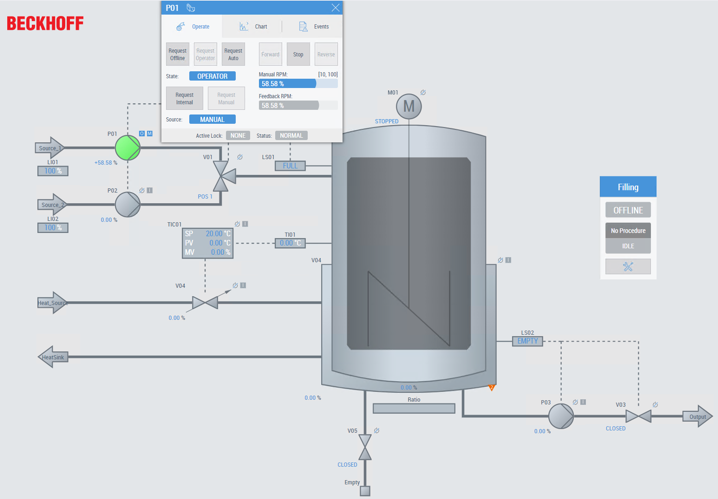The width and height of the screenshot is (718, 499).
Task: Click the V01 three-way valve
Action: pos(223,175)
